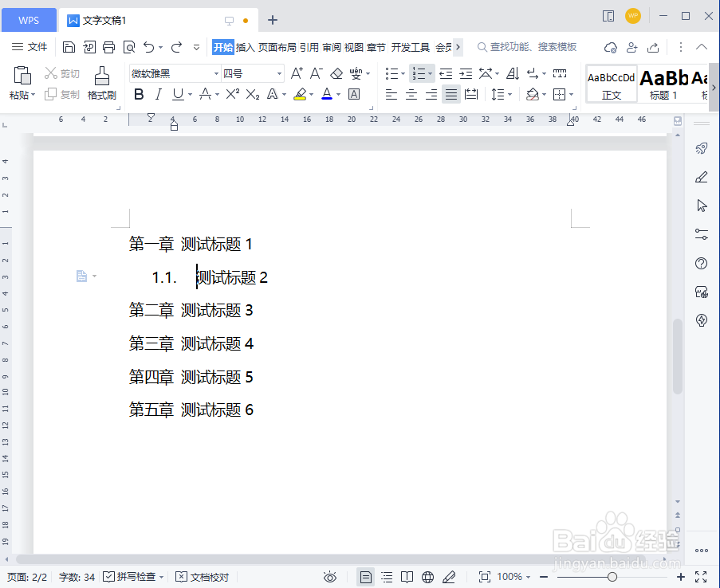The width and height of the screenshot is (720, 588).
Task: Click the 剪切 cut button
Action: tap(62, 73)
